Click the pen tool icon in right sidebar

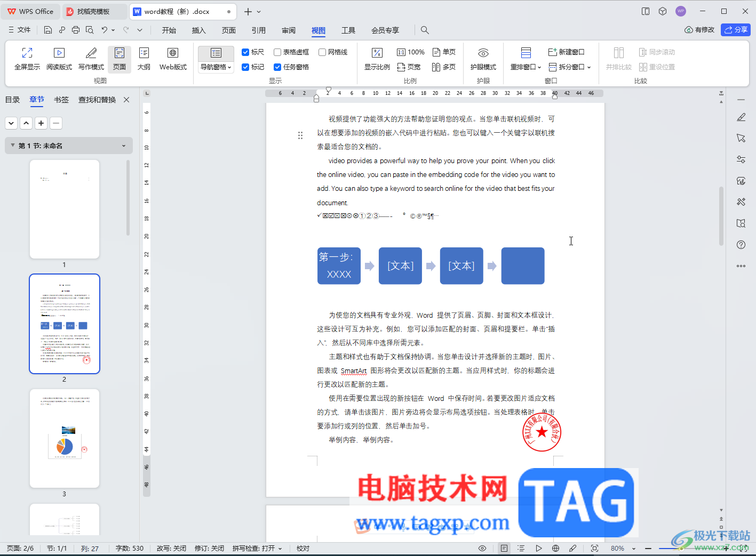coord(741,117)
